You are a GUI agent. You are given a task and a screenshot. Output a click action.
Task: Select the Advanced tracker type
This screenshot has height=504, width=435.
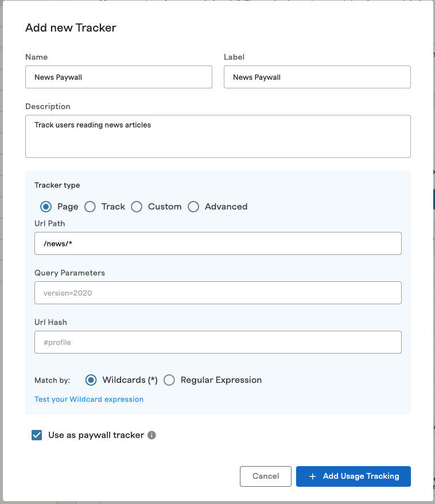coord(193,207)
